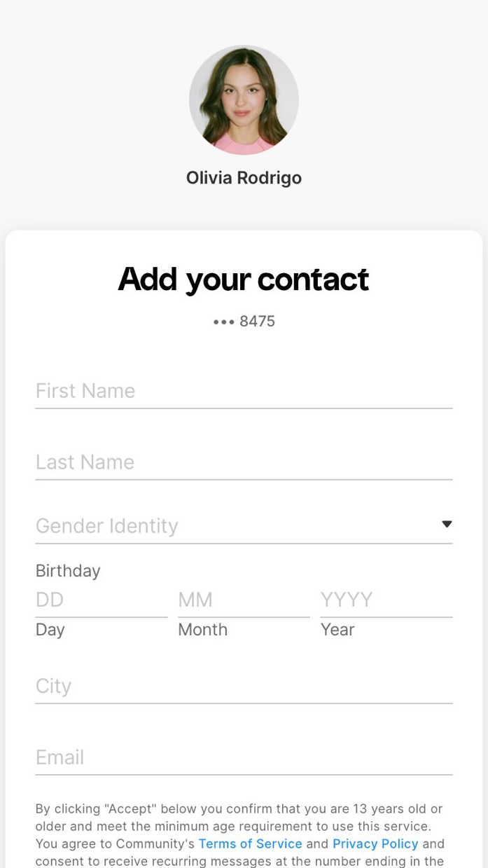Click the masked number ending 8475

(x=244, y=322)
